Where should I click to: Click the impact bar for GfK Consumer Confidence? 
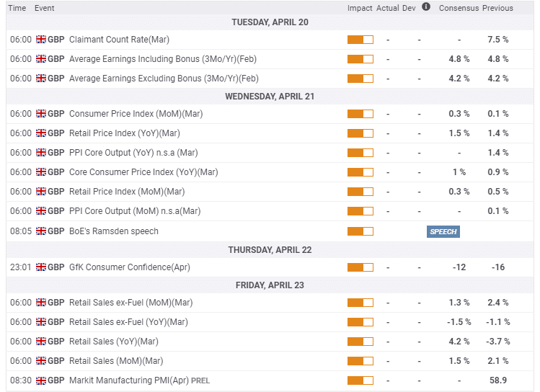point(360,267)
